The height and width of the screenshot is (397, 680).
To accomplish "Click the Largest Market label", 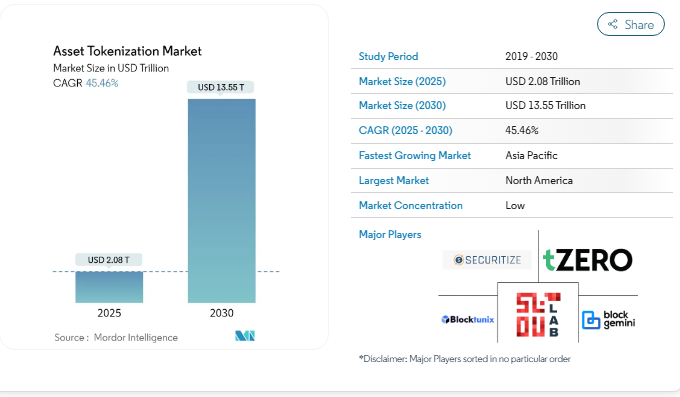I will point(394,180).
